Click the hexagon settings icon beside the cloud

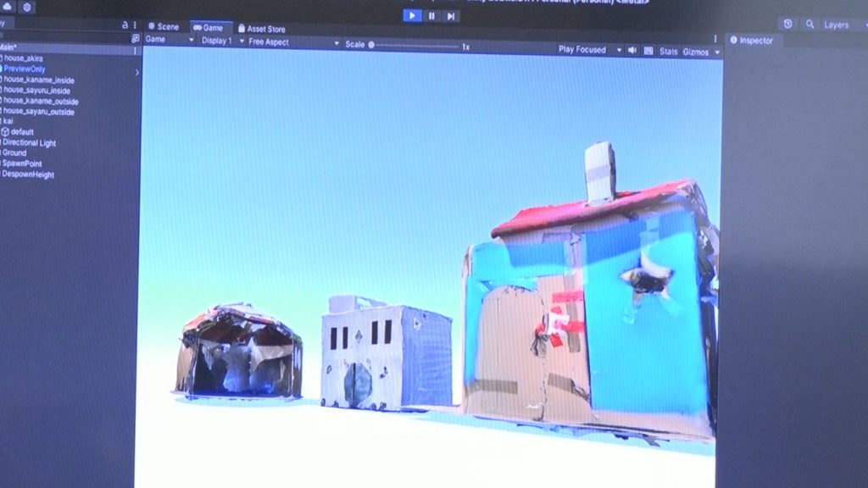[26, 7]
